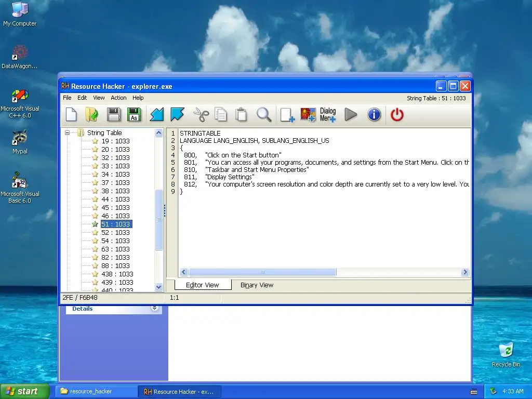Click the gray Compile Script play icon

351,114
